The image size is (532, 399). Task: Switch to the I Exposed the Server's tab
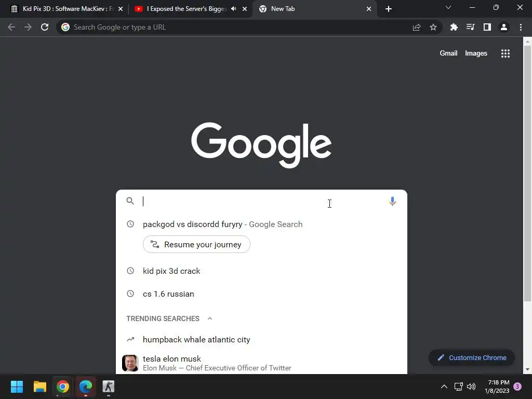click(190, 9)
